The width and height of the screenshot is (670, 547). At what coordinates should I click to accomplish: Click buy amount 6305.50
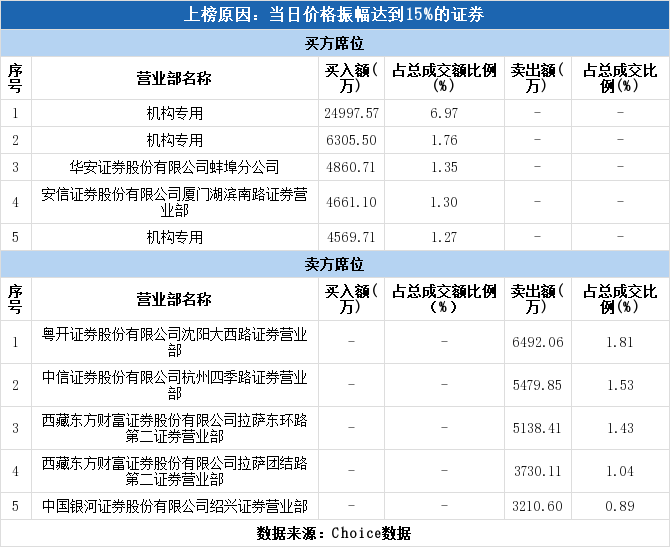click(351, 140)
